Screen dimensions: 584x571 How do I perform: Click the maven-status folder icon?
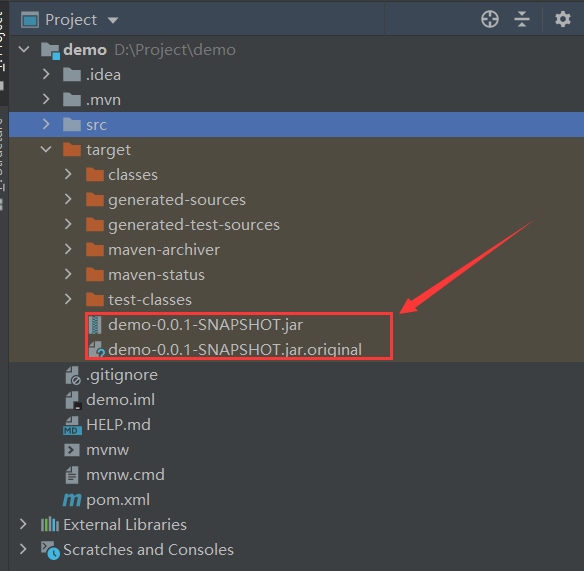click(95, 274)
